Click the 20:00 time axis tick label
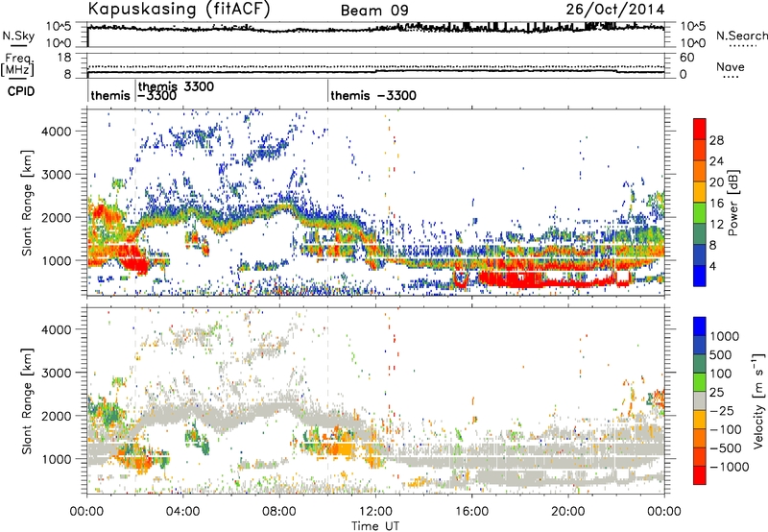 (x=568, y=512)
